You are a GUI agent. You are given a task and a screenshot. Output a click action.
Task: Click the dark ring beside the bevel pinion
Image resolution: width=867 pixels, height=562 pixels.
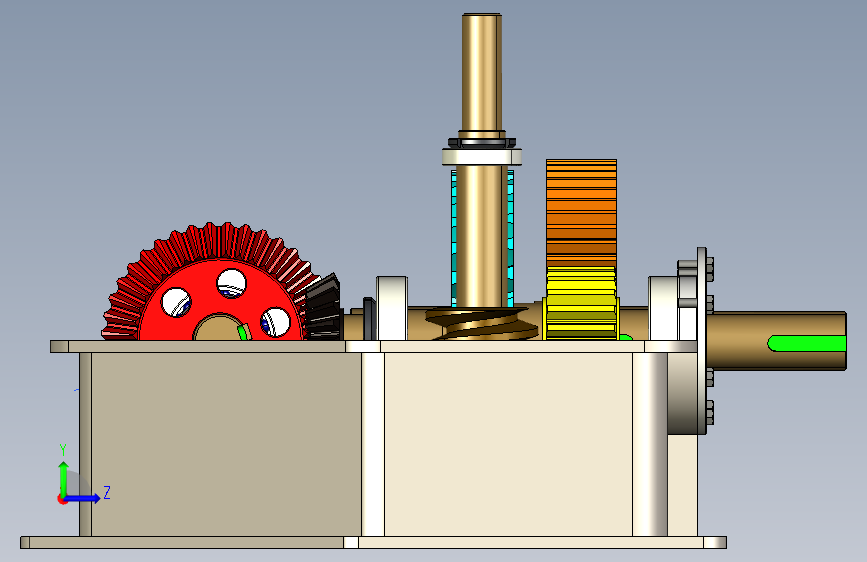[x=369, y=319]
